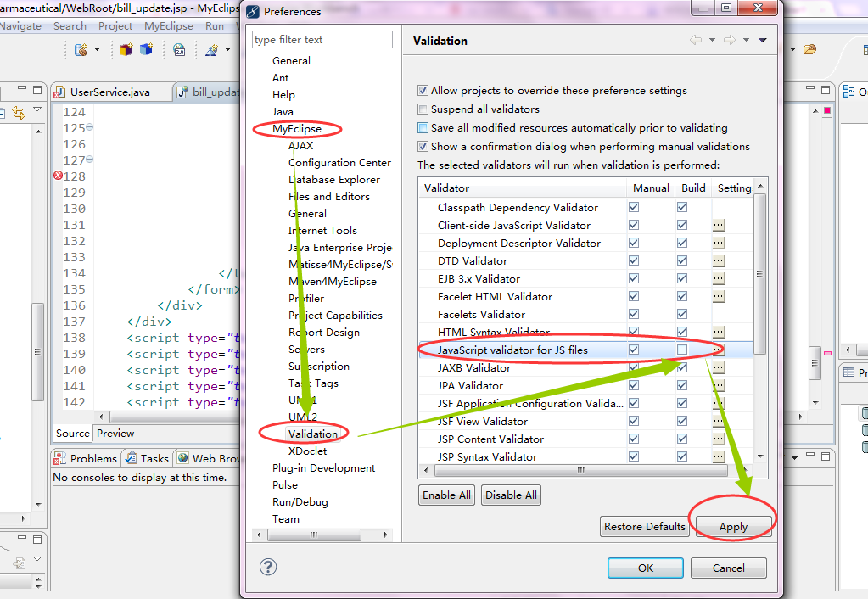The height and width of the screenshot is (599, 868).
Task: Click the red error marker beside line 128
Action: tap(59, 176)
